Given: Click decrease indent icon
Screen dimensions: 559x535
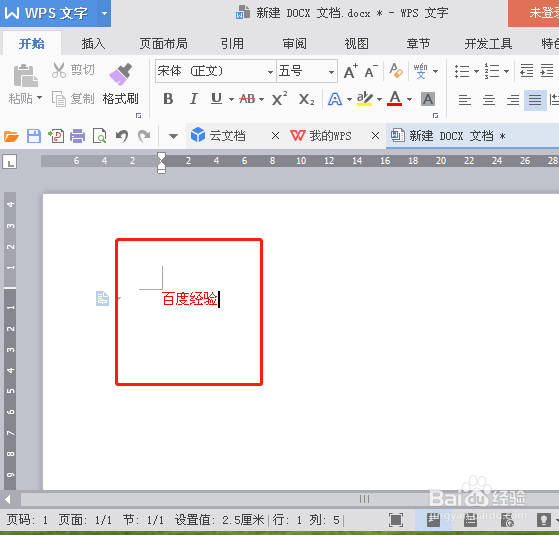Looking at the screenshot, I should click(x=527, y=71).
